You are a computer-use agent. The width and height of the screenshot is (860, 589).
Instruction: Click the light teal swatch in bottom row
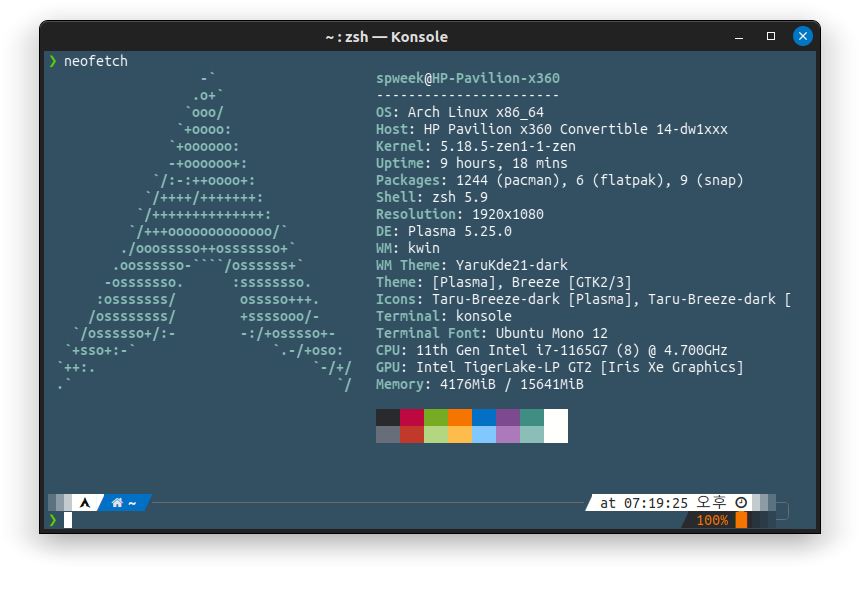[x=532, y=434]
